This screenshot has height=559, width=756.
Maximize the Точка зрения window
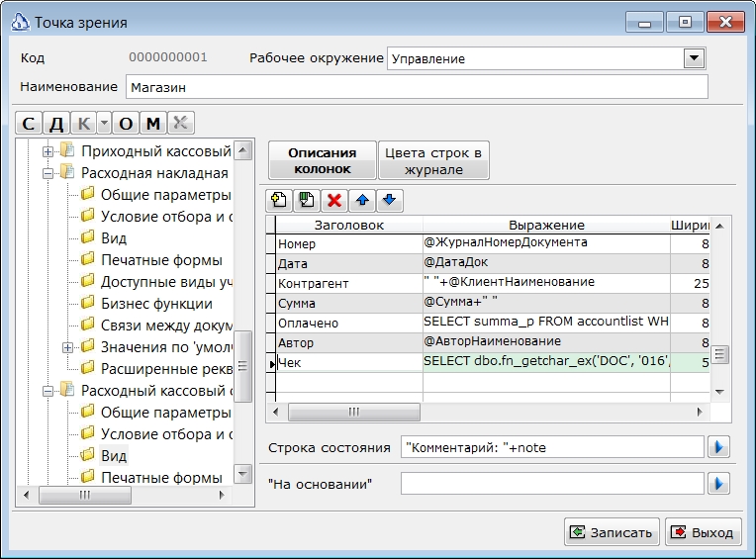685,22
